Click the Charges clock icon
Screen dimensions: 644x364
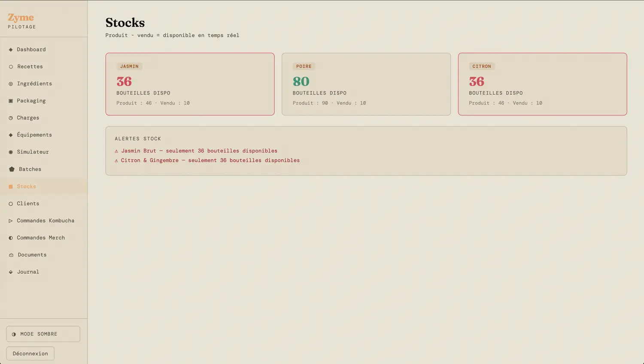pyautogui.click(x=11, y=118)
